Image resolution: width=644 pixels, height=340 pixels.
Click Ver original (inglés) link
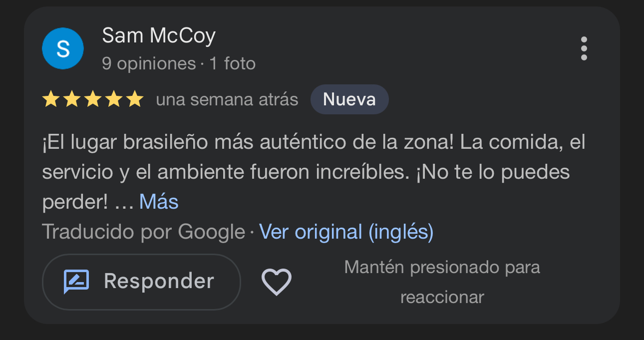coord(346,232)
